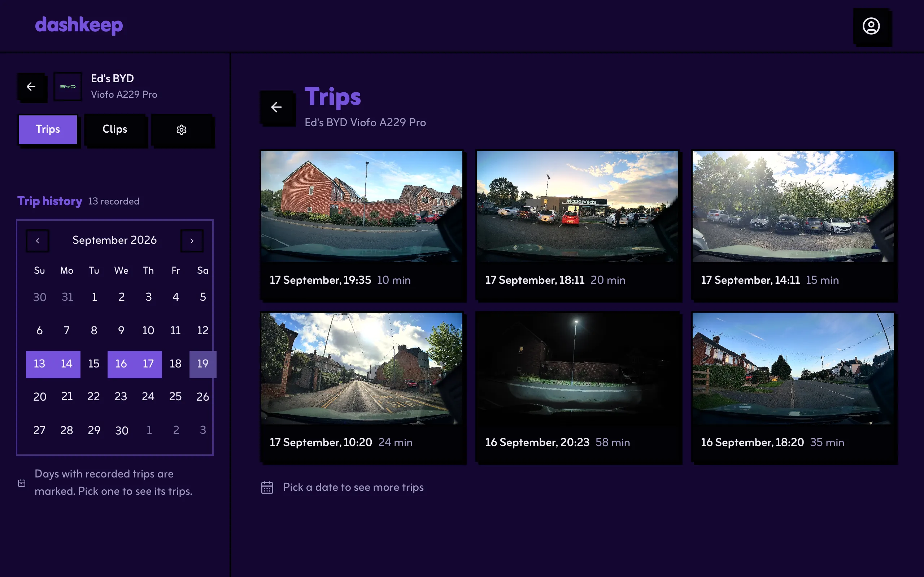Click the BYD vehicle logo icon
Viewport: 924px width, 577px height.
(x=68, y=87)
